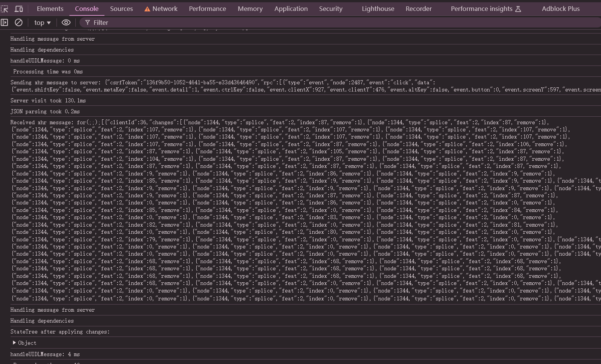Open the Memory tab
Viewport: 601px width, 364px height.
[250, 9]
